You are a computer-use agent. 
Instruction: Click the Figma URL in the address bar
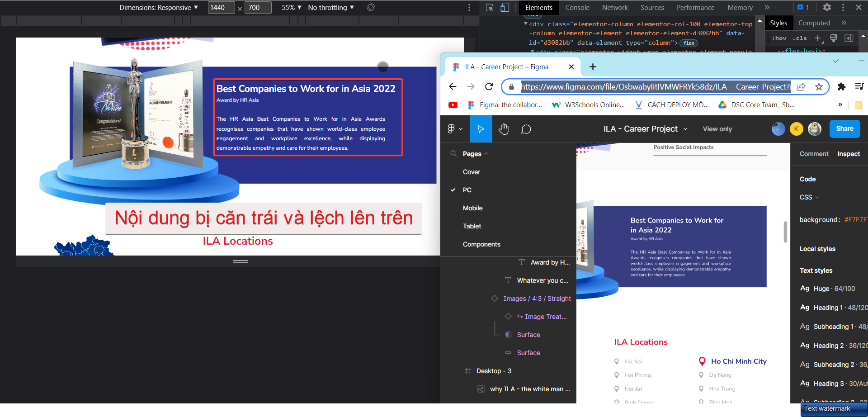(x=655, y=87)
